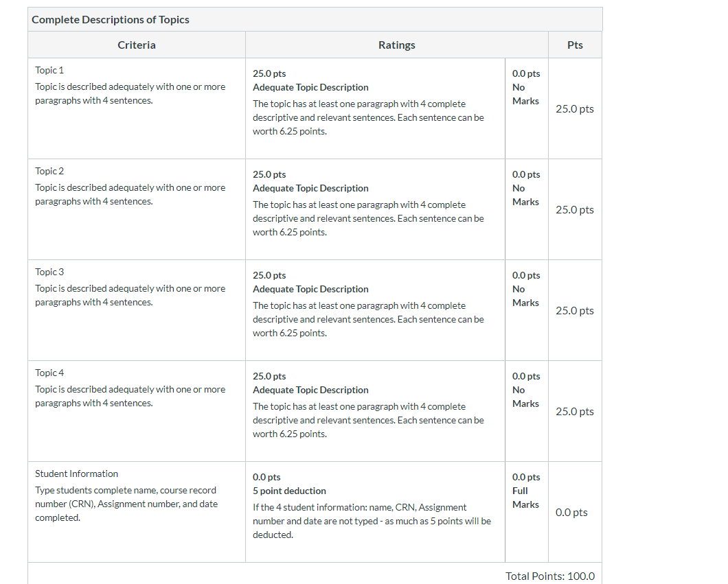Click the Ratings column header

(397, 45)
